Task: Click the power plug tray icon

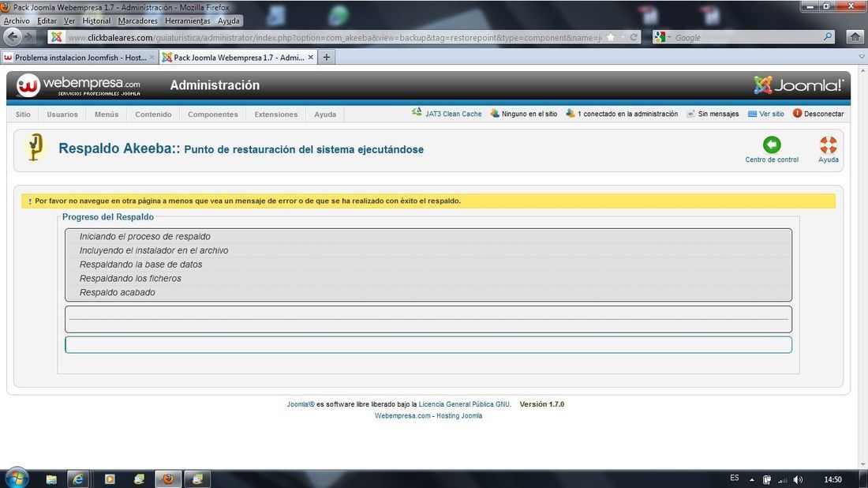Action: (x=767, y=479)
